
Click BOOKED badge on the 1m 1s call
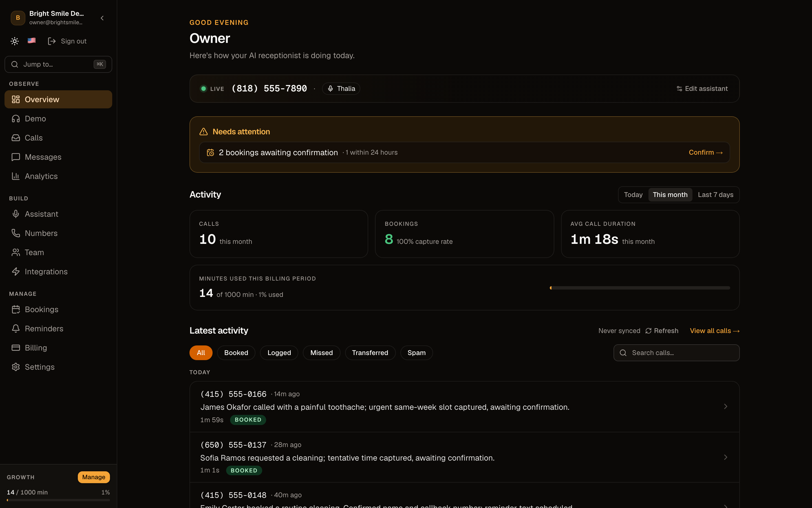click(x=244, y=470)
